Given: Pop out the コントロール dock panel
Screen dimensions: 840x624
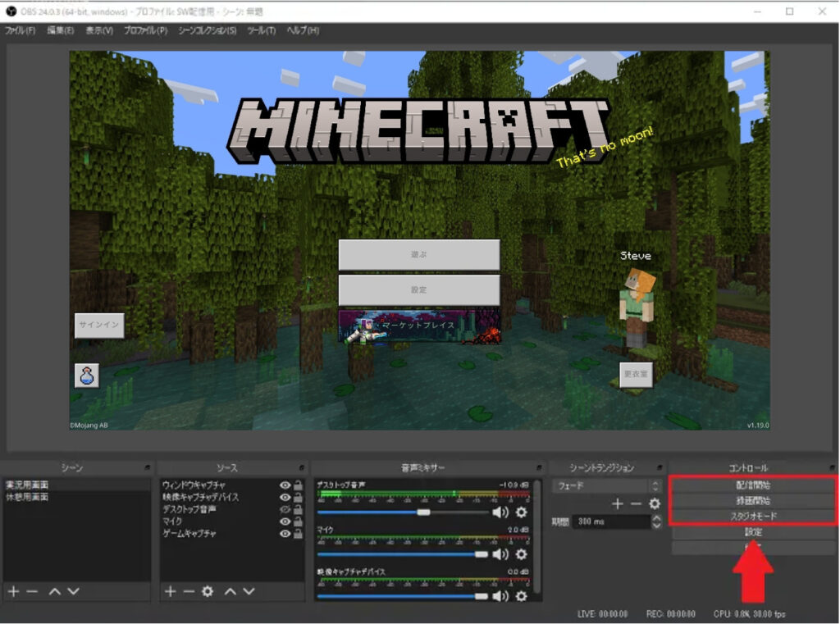Looking at the screenshot, I should click(832, 467).
